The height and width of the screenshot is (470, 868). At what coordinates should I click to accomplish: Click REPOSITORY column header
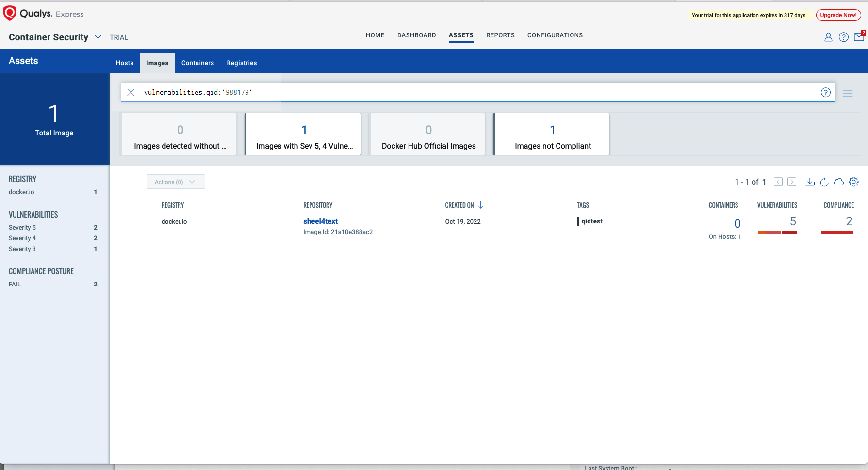click(x=318, y=205)
